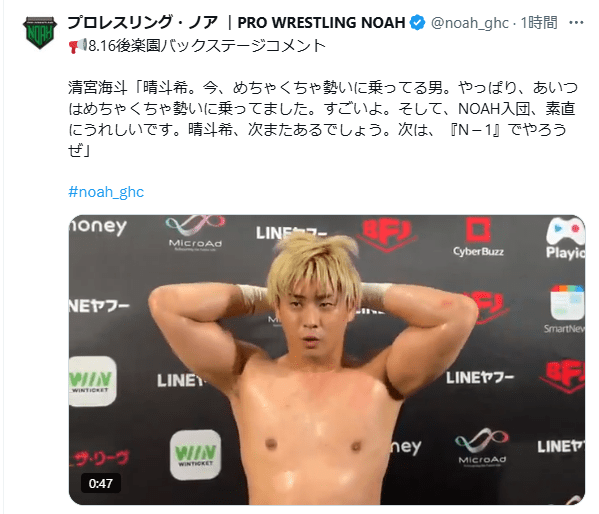The width and height of the screenshot is (599, 514).
Task: Open the green NOAH profile avatar
Action: coord(40,33)
